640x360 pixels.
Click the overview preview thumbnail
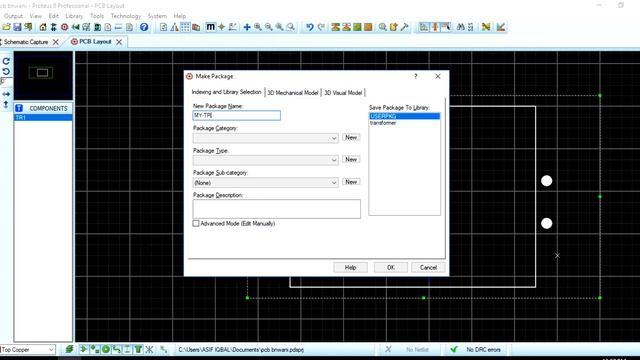(x=43, y=76)
